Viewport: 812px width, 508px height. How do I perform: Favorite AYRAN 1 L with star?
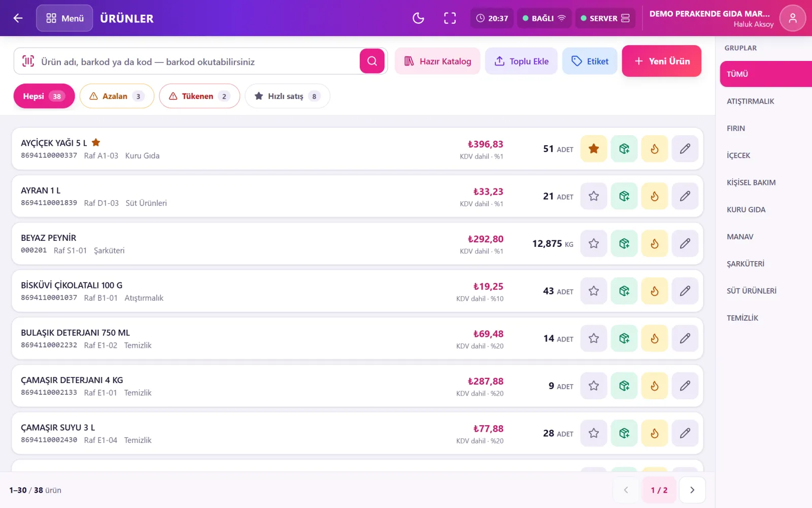(x=594, y=196)
